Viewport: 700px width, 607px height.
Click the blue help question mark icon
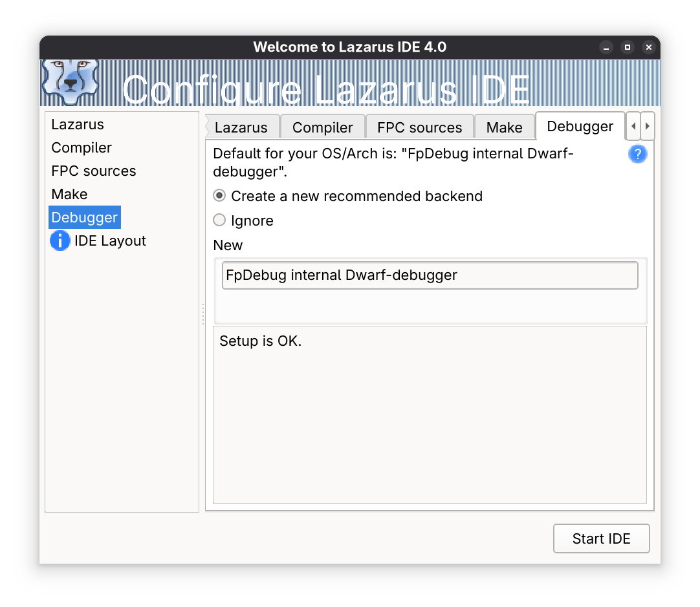tap(637, 154)
